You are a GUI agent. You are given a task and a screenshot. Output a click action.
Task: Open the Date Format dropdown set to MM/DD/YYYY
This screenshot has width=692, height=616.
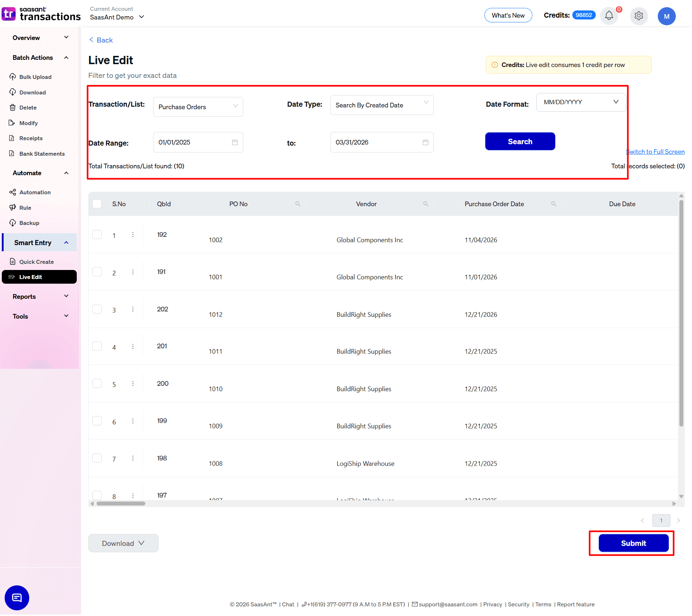[x=580, y=102]
